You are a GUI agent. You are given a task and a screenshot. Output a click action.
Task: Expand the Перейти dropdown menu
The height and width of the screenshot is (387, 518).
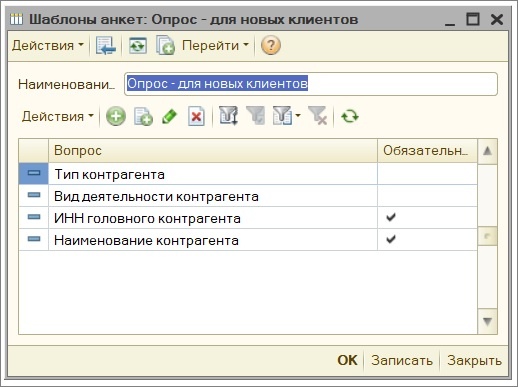[215, 45]
